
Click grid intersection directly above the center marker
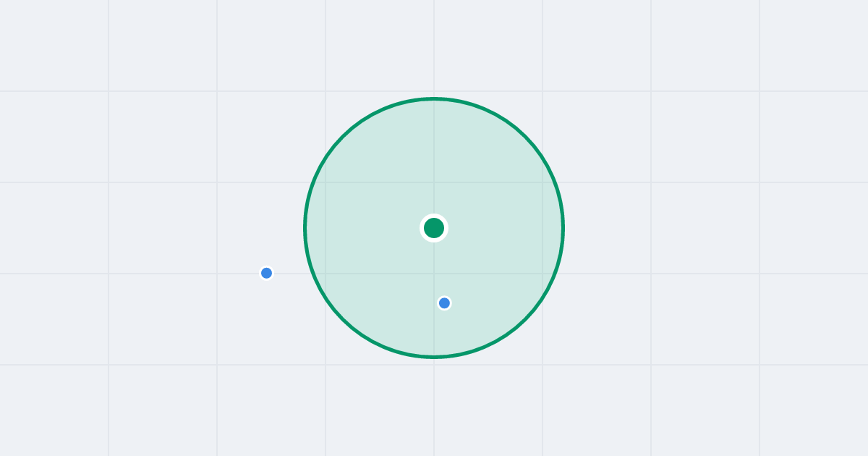pos(434,182)
